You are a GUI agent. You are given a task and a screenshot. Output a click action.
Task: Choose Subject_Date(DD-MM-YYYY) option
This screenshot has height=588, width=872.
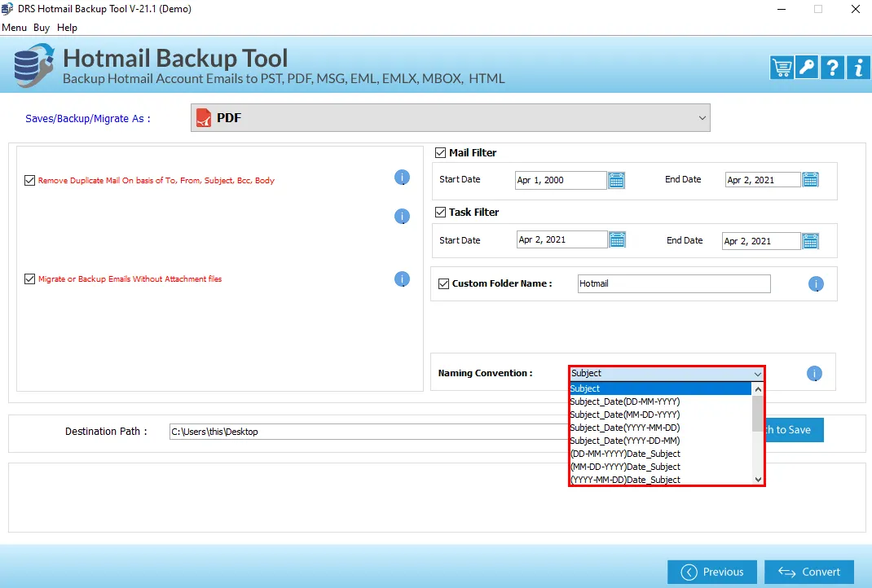[x=661, y=402]
